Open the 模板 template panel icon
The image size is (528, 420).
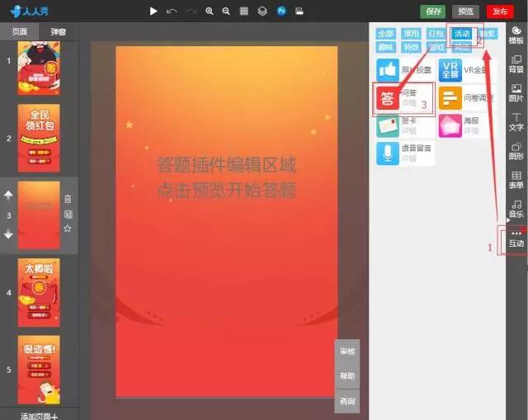[516, 35]
